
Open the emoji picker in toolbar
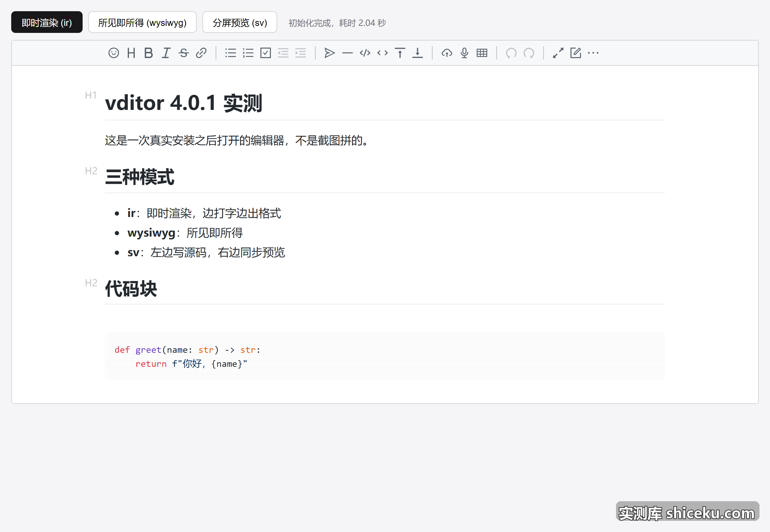pyautogui.click(x=114, y=53)
